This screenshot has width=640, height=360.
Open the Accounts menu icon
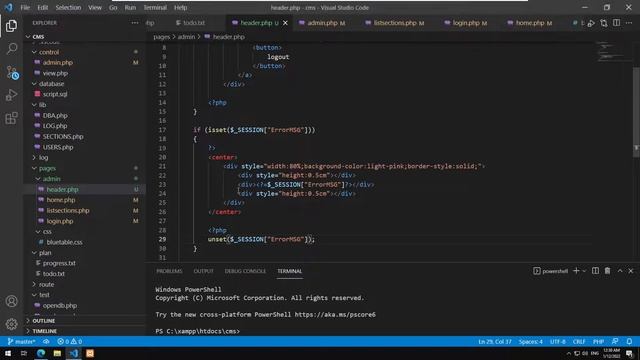[x=11, y=301]
